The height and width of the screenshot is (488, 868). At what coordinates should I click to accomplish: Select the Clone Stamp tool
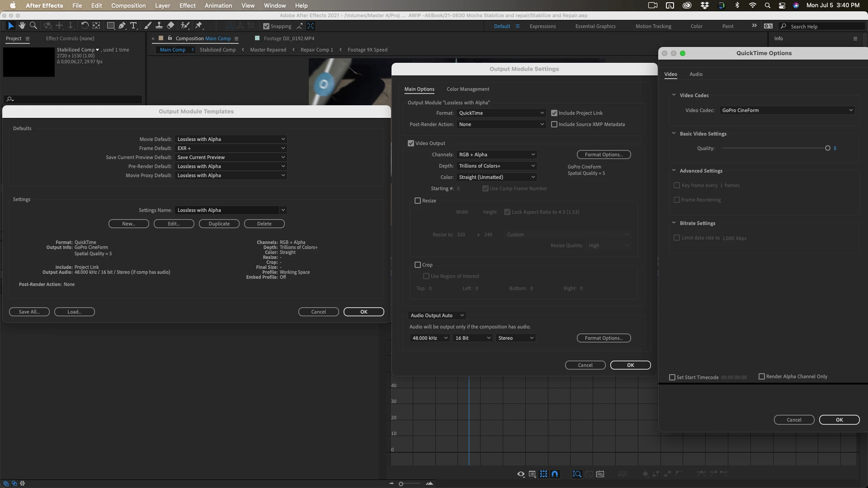159,26
